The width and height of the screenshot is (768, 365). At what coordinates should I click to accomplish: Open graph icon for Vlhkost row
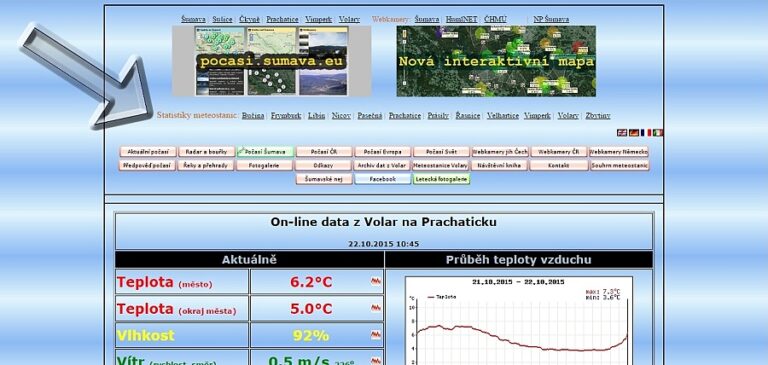point(376,335)
